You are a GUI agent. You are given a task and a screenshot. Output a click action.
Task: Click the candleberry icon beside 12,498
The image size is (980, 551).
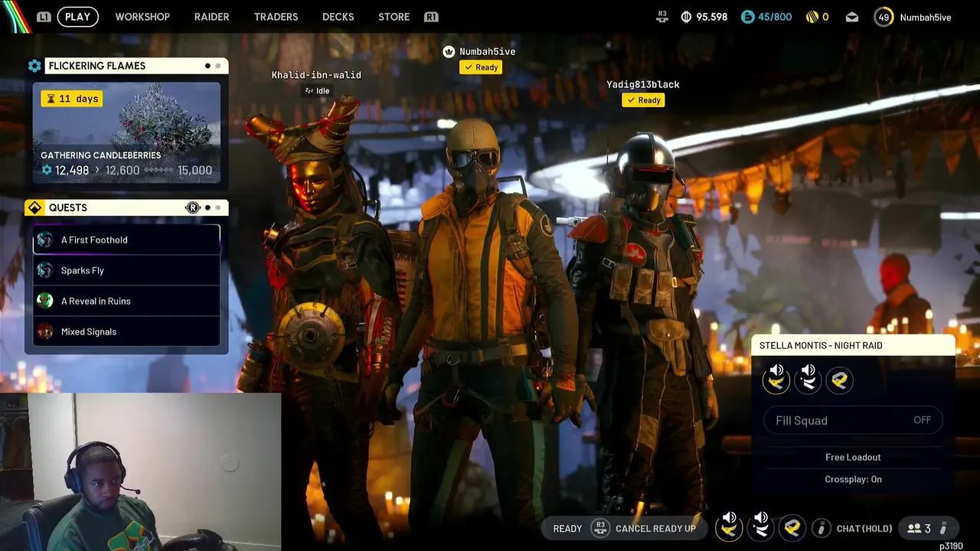[47, 170]
